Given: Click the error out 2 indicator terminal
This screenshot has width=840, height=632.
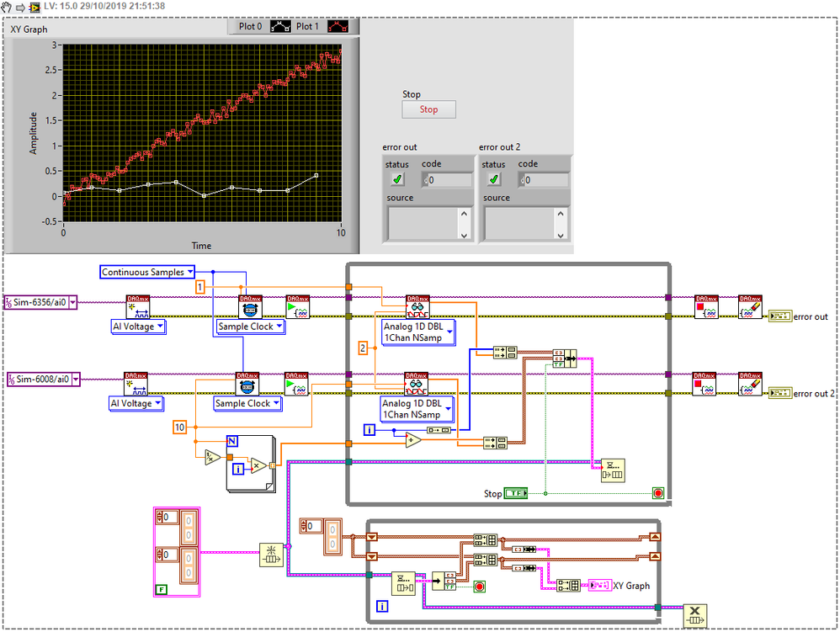Looking at the screenshot, I should tap(780, 393).
